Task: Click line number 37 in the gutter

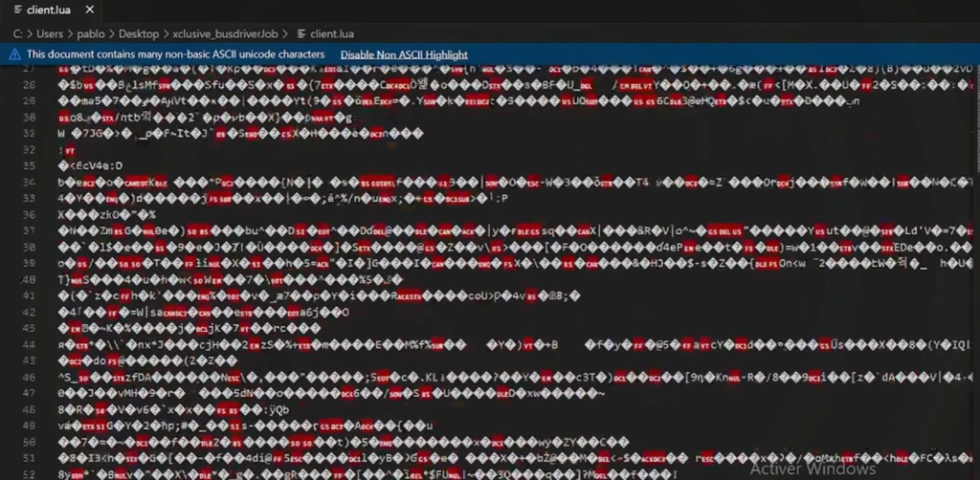Action: [30, 230]
